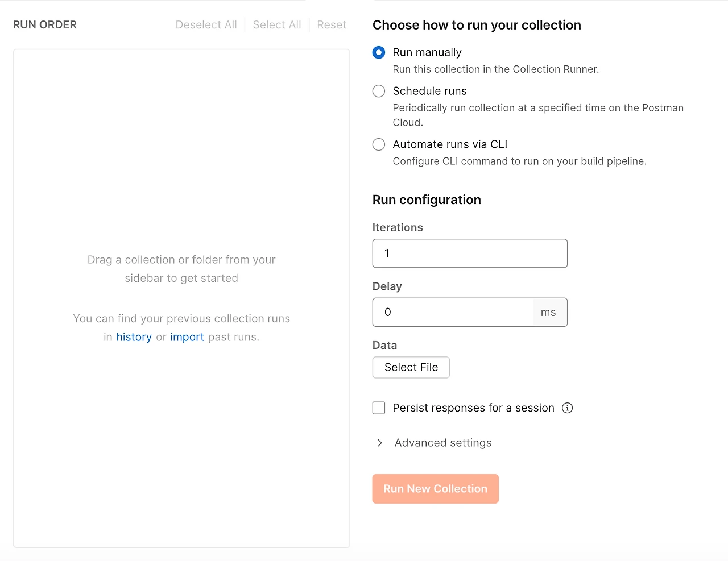Click the Configure CLI command description text
This screenshot has height=561, width=728.
click(519, 161)
